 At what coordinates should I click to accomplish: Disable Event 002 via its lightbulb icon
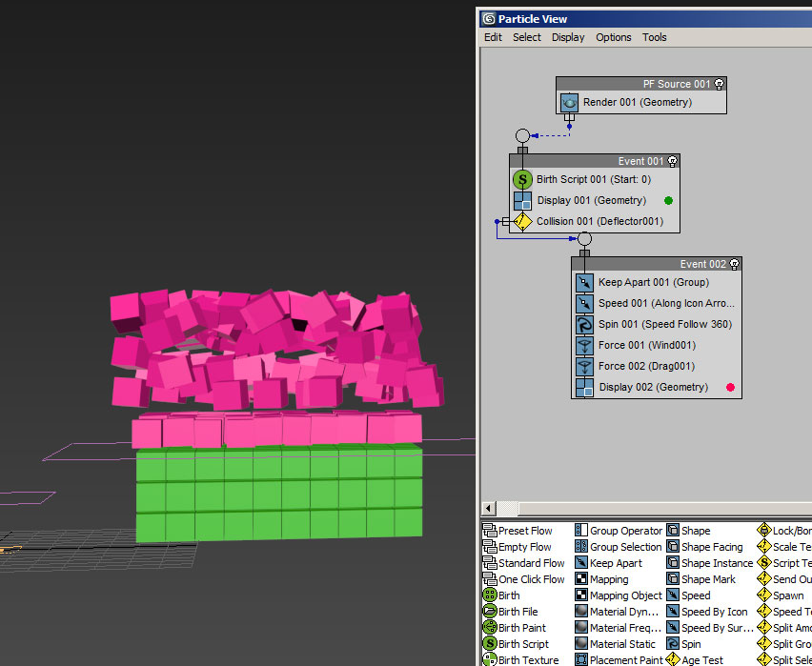(734, 264)
